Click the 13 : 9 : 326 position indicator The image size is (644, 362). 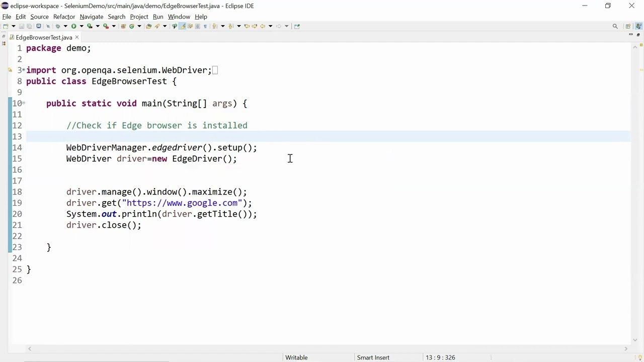point(440,357)
